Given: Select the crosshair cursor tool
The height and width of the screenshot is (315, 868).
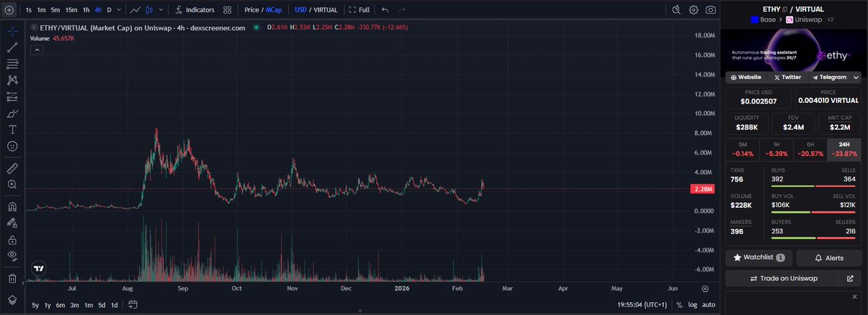Looking at the screenshot, I should click(12, 32).
